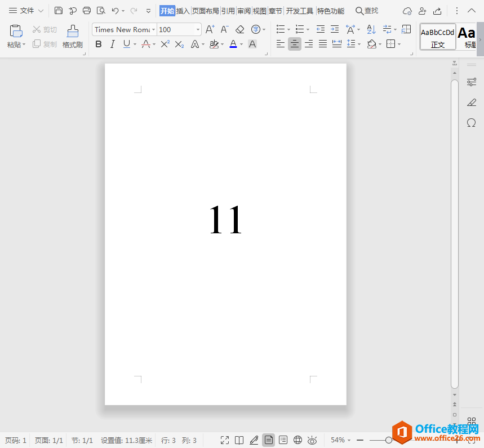
Task: Click the share/export icon at top right
Action: point(437,11)
